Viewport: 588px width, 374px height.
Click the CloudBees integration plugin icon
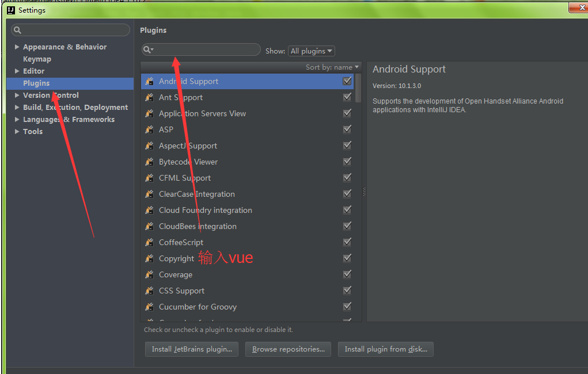(x=149, y=226)
